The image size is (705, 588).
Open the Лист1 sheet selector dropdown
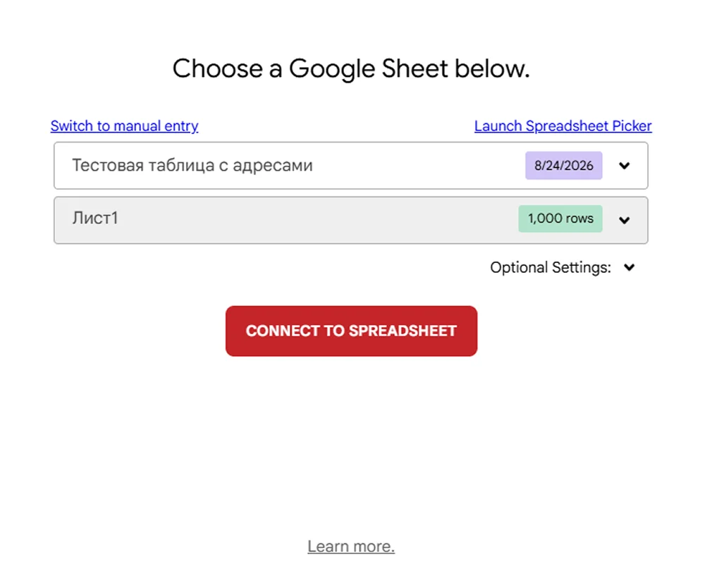[x=350, y=220]
